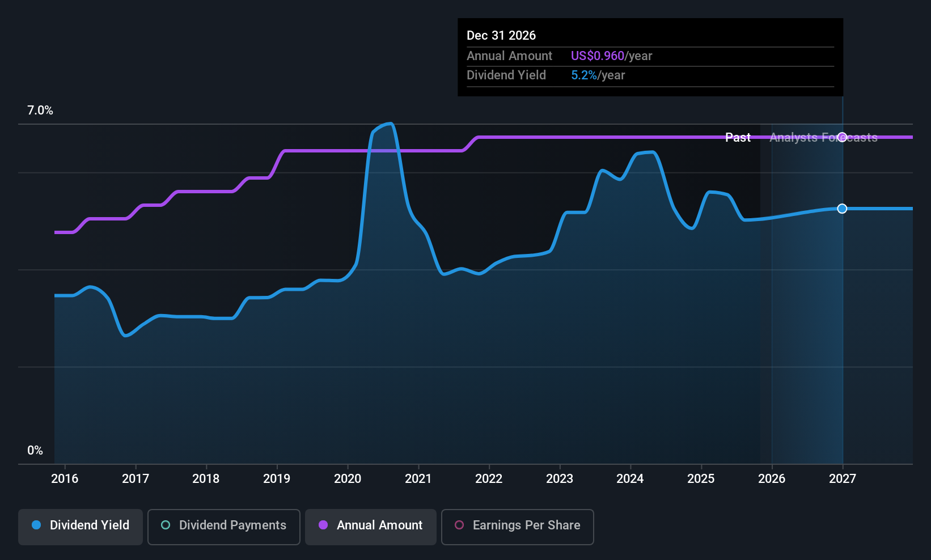The image size is (931, 560).
Task: Click the Dividend Payments hollow circle icon
Action: (x=165, y=525)
